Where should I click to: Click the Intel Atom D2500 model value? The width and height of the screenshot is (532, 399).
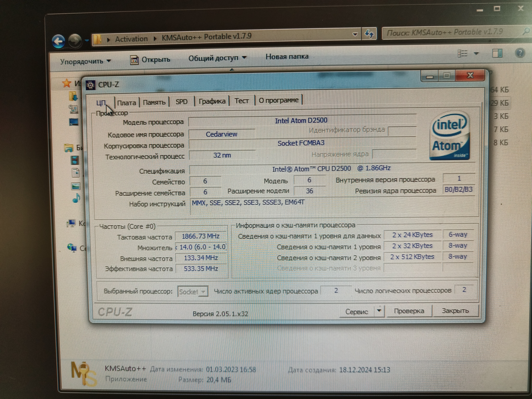click(301, 121)
